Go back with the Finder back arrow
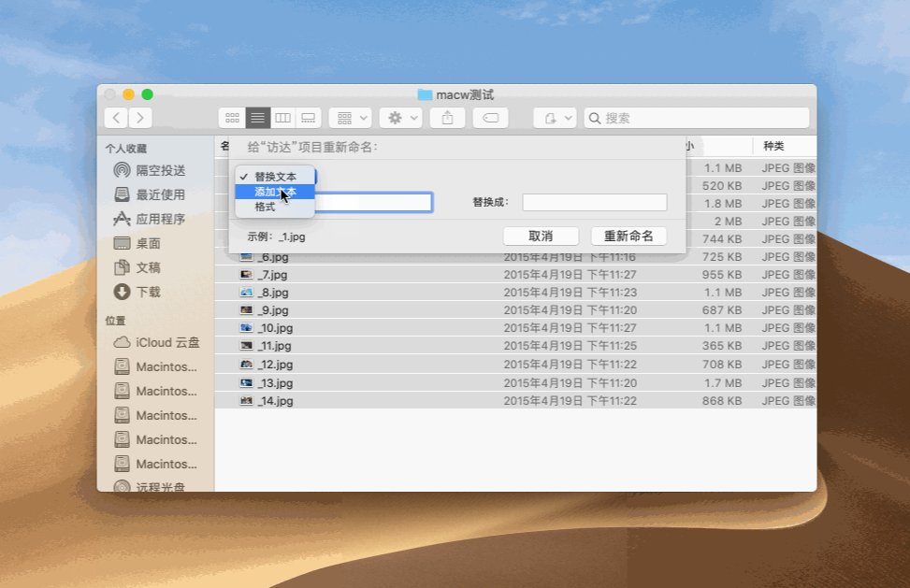The image size is (910, 588). [117, 118]
